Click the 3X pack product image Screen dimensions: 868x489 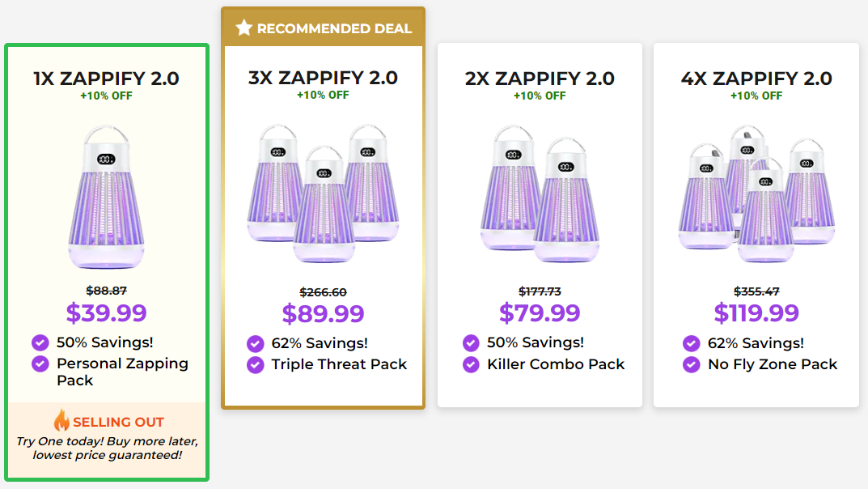pyautogui.click(x=323, y=194)
